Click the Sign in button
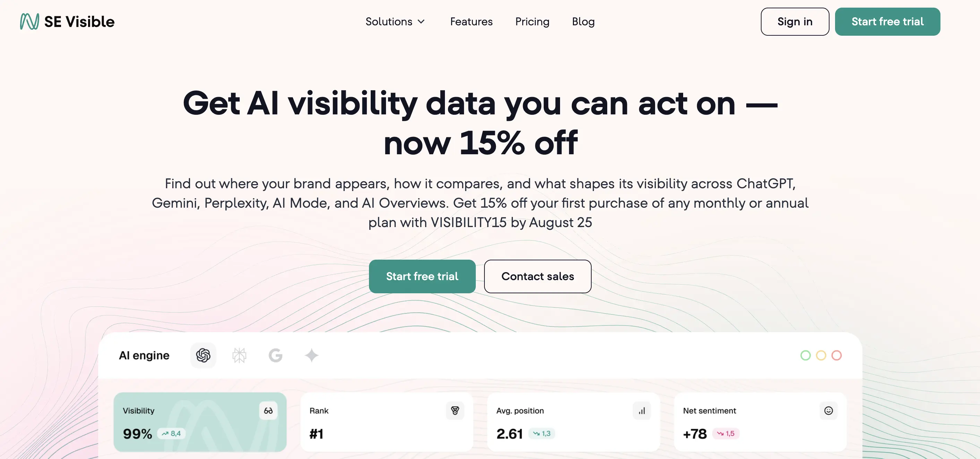 click(x=795, y=21)
